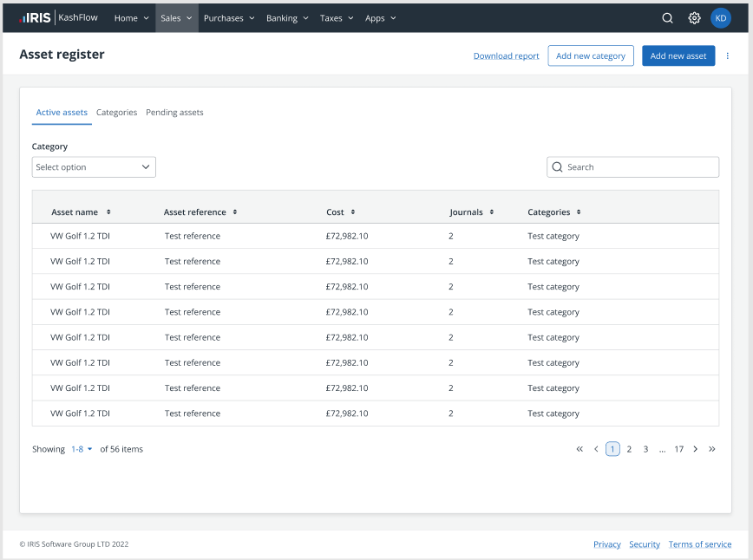
Task: Sort table by Asset name column
Action: pyautogui.click(x=81, y=212)
